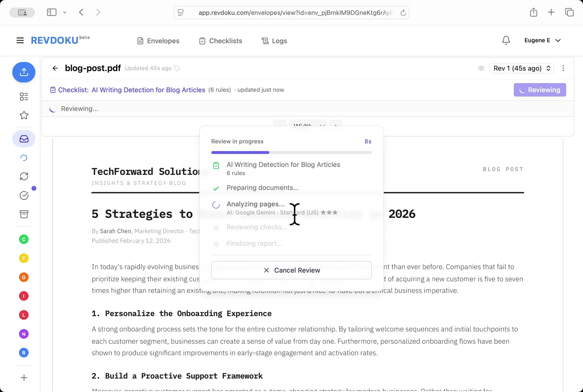Viewport: 583px width, 392px height.
Task: Click the Reviewing status badge
Action: click(x=540, y=90)
